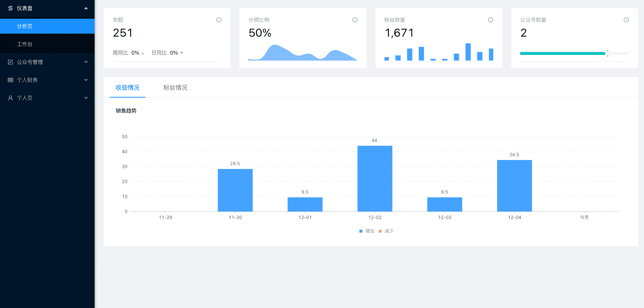Click info icon on 粉丝数量 card
The image size is (644, 308).
[491, 20]
